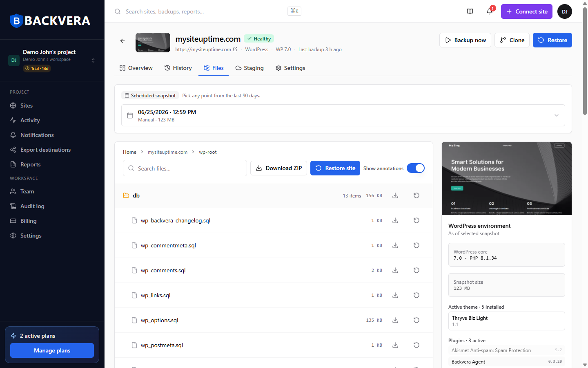Restore the wp_links.sql file icon
This screenshot has height=368, width=588.
coord(416,295)
